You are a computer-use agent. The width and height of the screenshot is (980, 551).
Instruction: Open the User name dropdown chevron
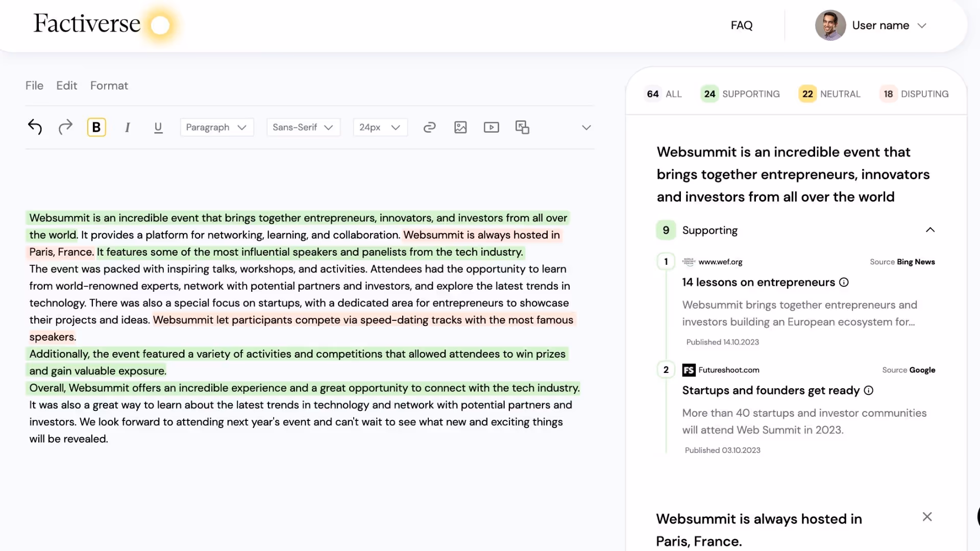[x=922, y=26]
